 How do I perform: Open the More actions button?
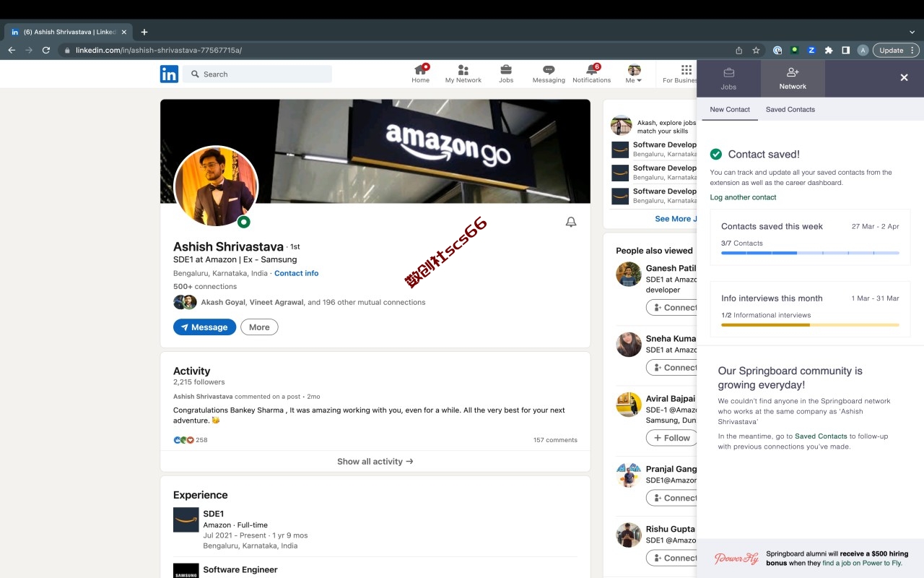pyautogui.click(x=259, y=327)
